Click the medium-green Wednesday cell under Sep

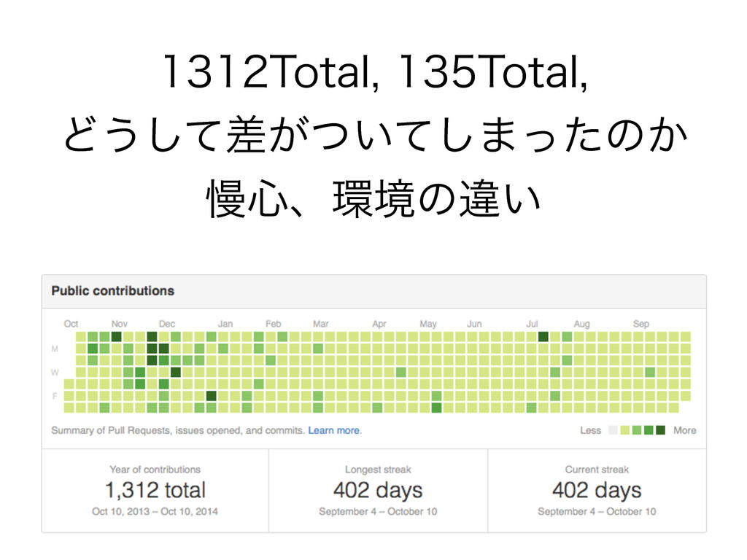pos(650,372)
